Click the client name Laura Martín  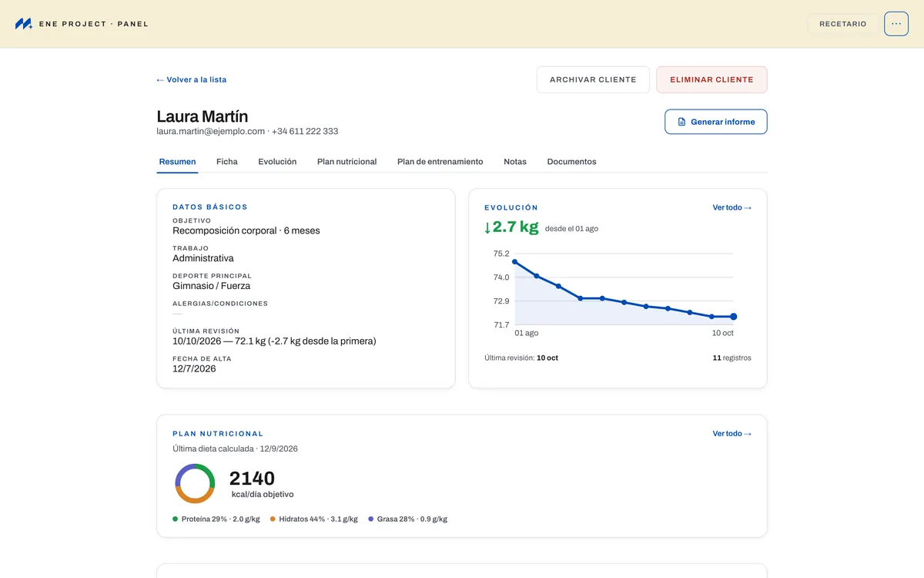[x=203, y=116]
